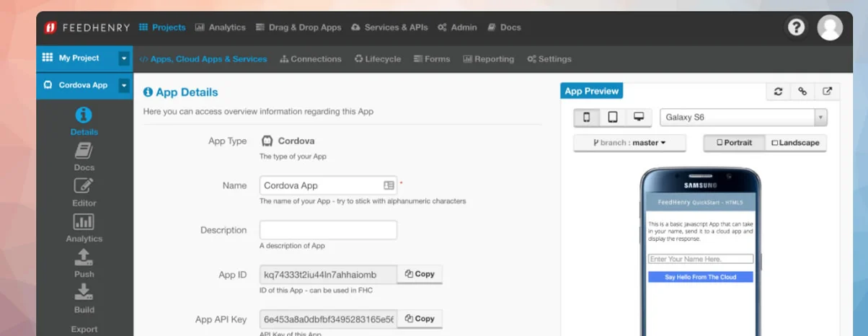Open the Editor in the sidebar

point(84,192)
